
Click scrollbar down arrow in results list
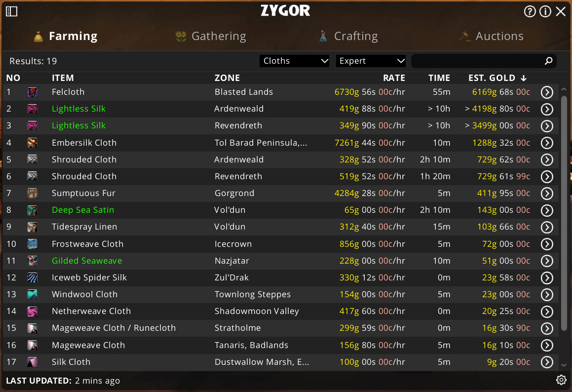pos(564,365)
